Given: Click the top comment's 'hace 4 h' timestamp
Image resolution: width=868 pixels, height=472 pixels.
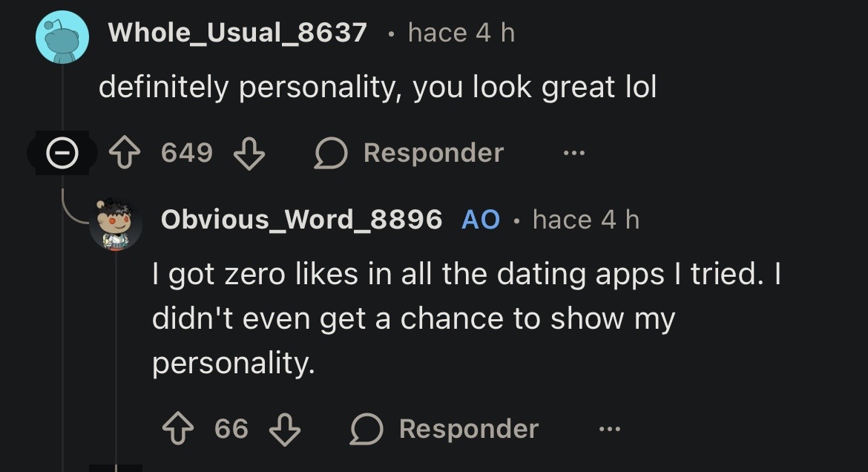Looking at the screenshot, I should 461,33.
